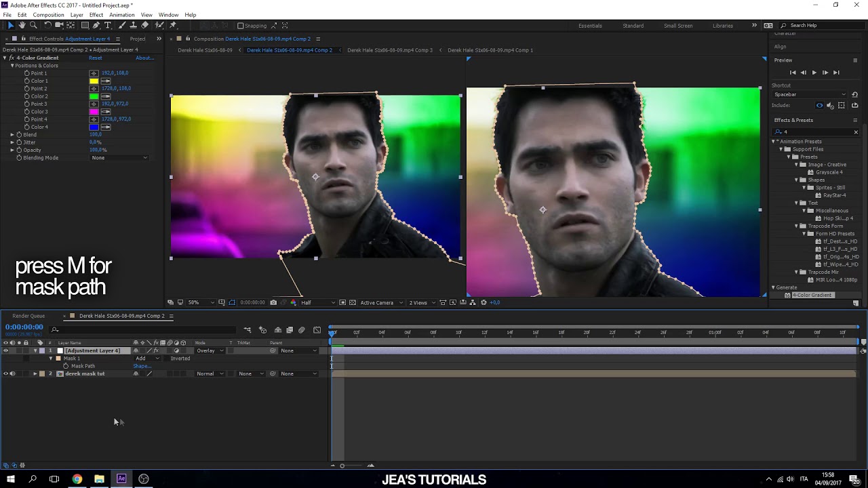
Task: Collapse the Positions & Colors group
Action: pos(12,66)
